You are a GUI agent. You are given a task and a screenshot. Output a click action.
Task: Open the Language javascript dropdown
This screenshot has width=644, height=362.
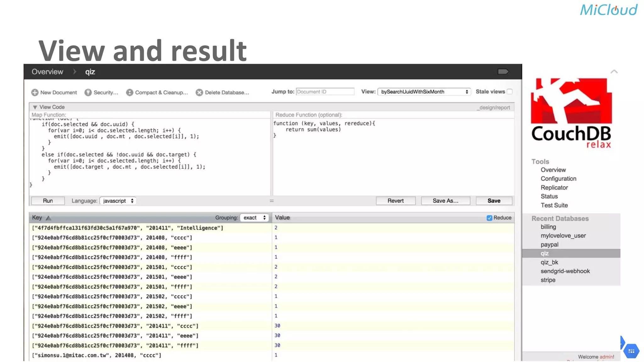tap(118, 201)
